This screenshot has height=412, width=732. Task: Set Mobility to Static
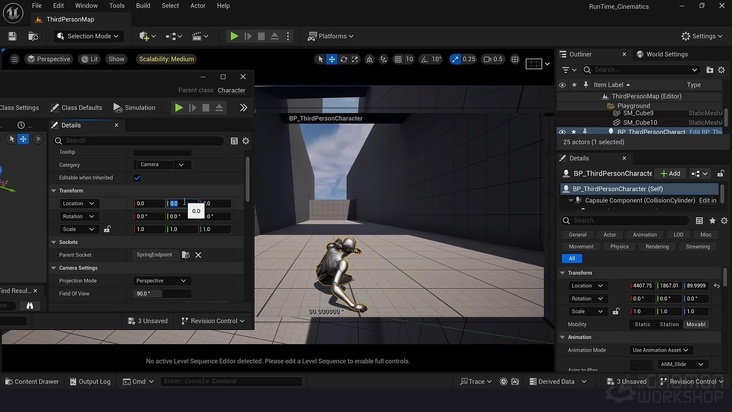(642, 324)
